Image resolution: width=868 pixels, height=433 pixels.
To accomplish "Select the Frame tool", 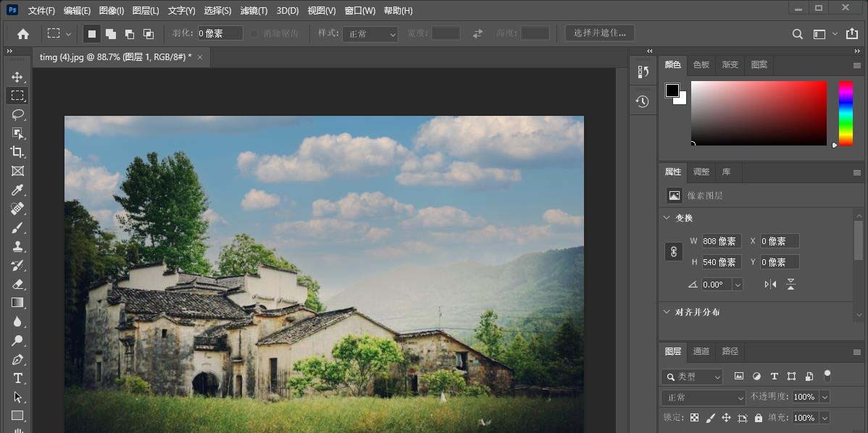I will point(17,171).
